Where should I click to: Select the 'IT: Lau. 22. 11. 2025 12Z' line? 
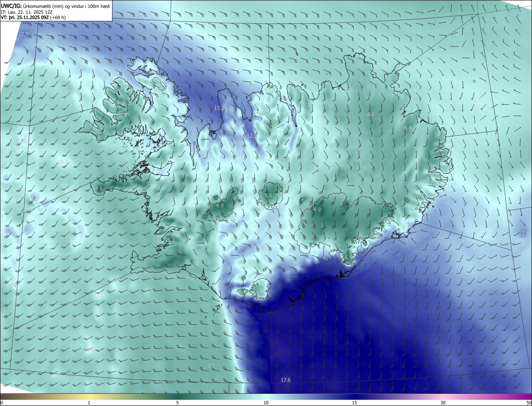pos(27,12)
